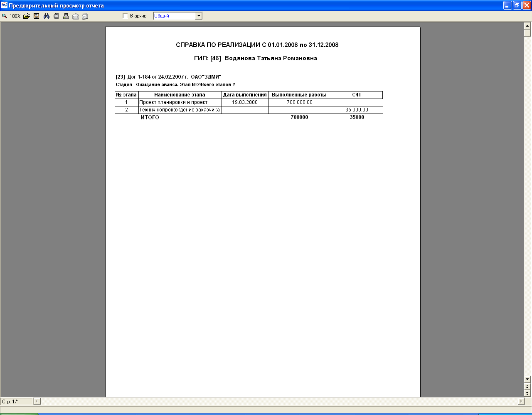Image resolution: width=532 pixels, height=415 pixels.
Task: Click the "Выполненные работы" column header
Action: [x=299, y=95]
